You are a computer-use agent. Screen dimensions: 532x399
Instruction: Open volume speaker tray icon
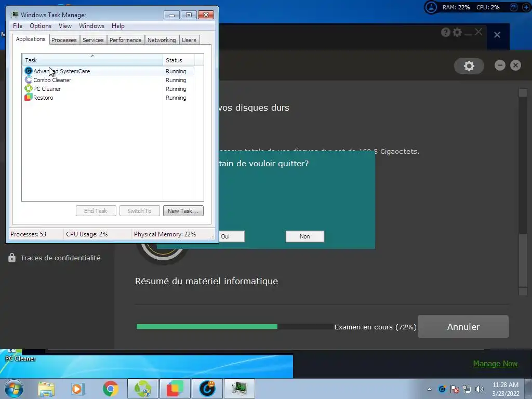tap(480, 389)
